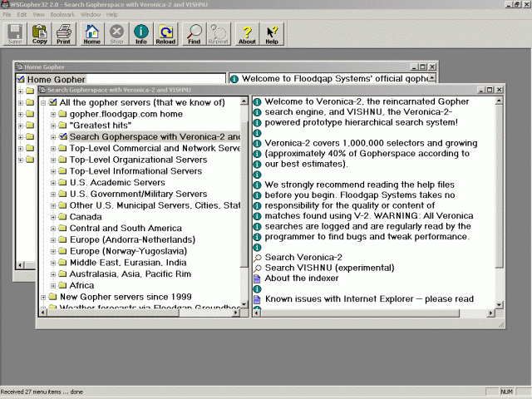Activate the Help pointer icon
Image resolution: width=532 pixels, height=399 pixels.
click(272, 33)
